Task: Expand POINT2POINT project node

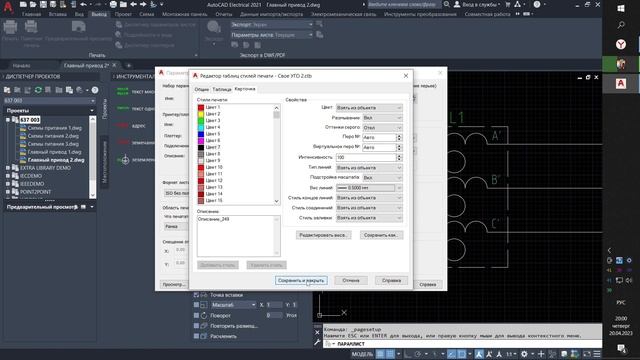Action: [x=8, y=192]
